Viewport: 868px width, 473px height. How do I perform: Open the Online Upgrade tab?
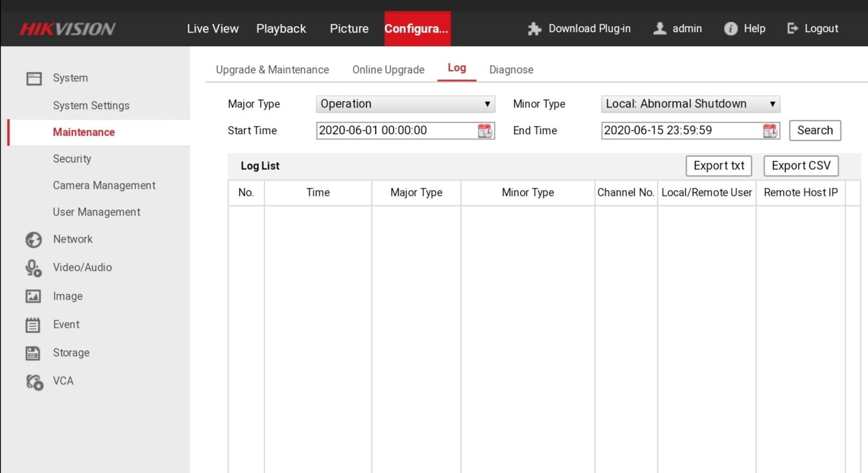click(388, 70)
